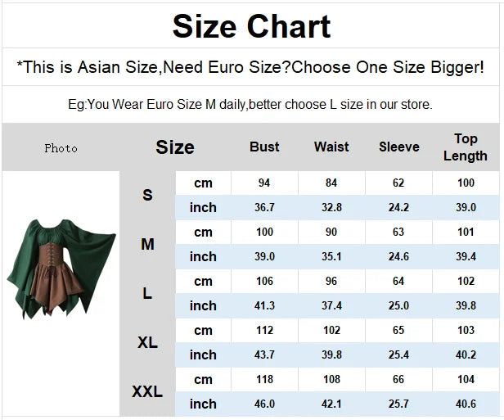Pick the "XL" size row label
This screenshot has height=420, width=504.
coord(147,342)
